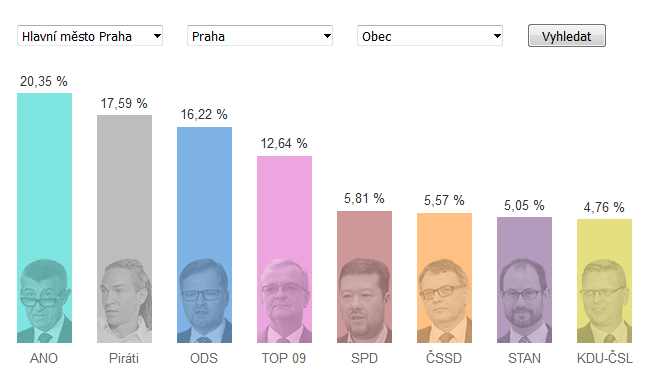Click the Vyhledat search button

pyautogui.click(x=566, y=36)
